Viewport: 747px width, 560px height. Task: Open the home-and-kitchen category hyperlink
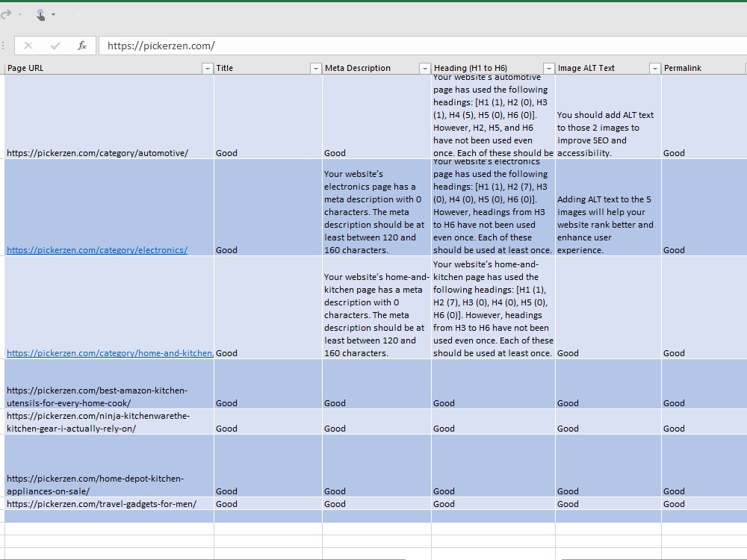coord(110,353)
